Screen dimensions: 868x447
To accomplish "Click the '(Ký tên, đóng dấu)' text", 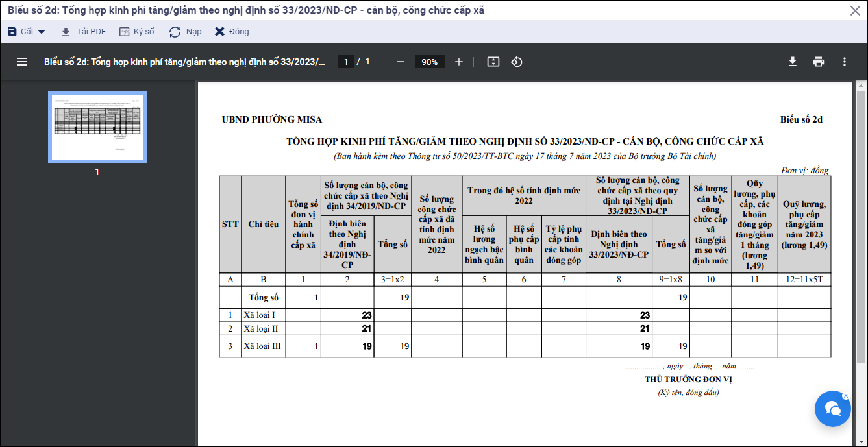I will (x=688, y=393).
